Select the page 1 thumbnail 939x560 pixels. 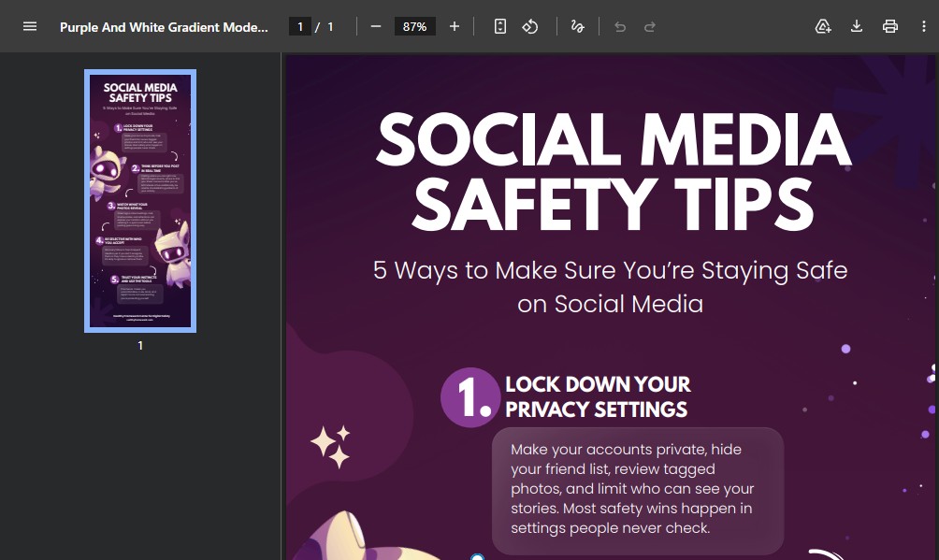pyautogui.click(x=140, y=201)
